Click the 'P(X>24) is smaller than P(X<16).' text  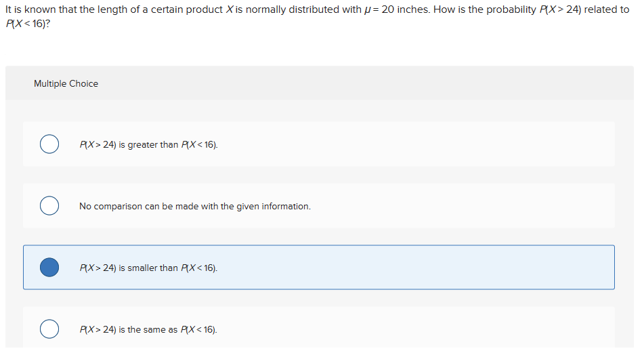[148, 268]
